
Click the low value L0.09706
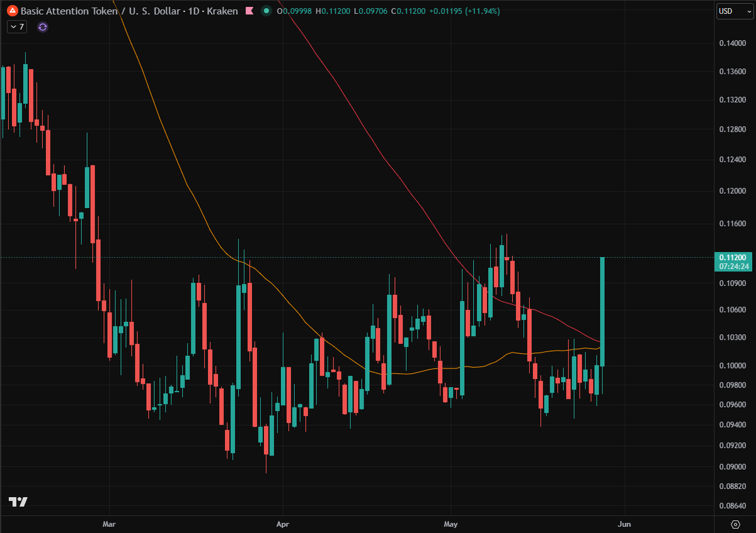(x=370, y=11)
